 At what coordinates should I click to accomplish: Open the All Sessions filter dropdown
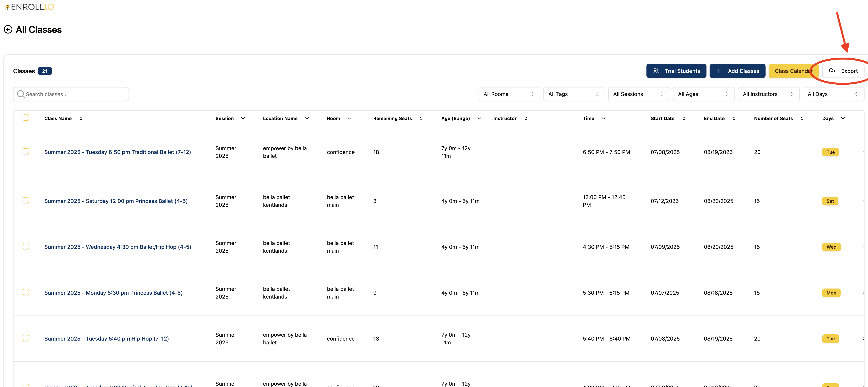(639, 94)
